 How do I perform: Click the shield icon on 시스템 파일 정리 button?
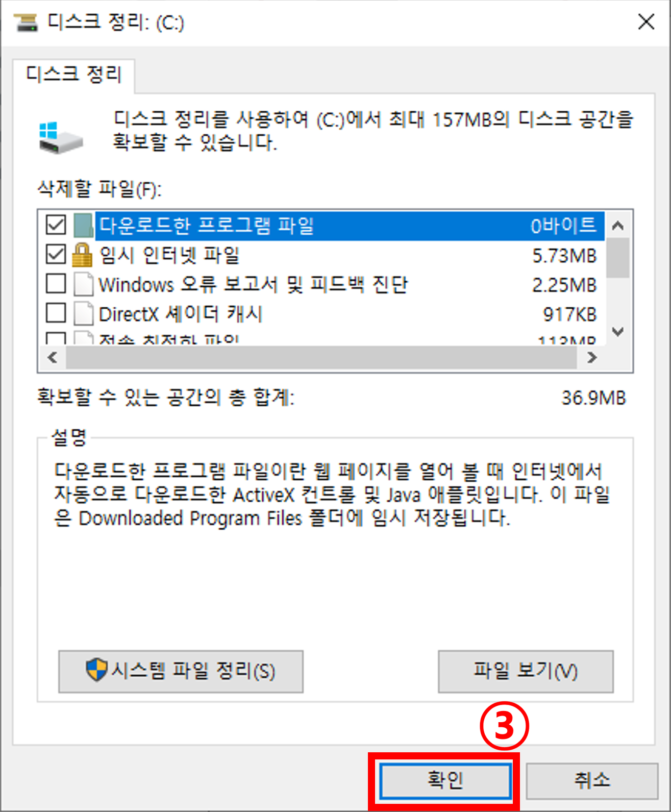click(x=96, y=670)
